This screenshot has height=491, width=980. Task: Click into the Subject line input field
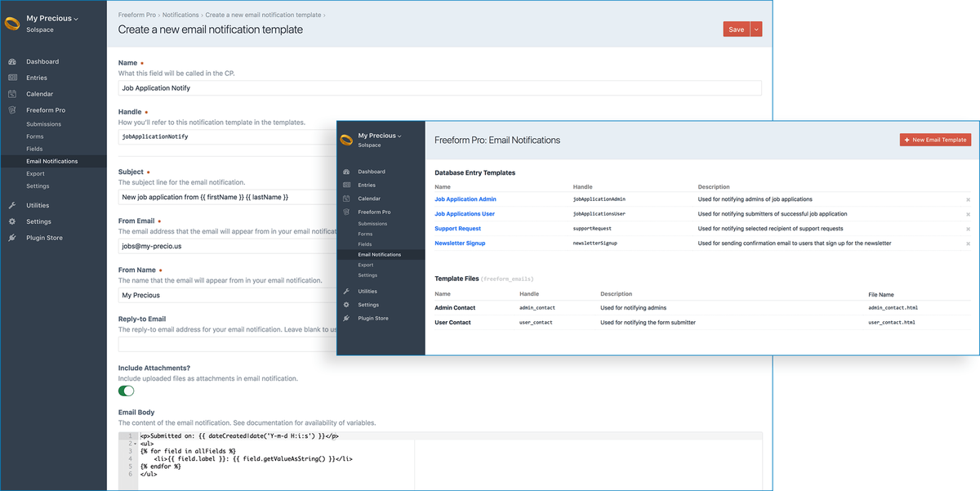227,197
